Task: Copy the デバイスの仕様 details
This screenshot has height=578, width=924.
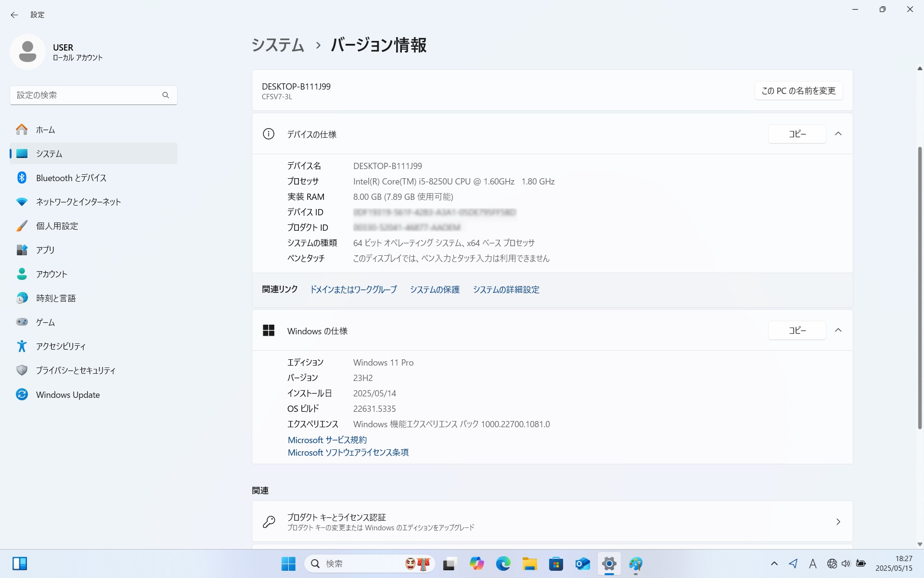Action: [797, 134]
